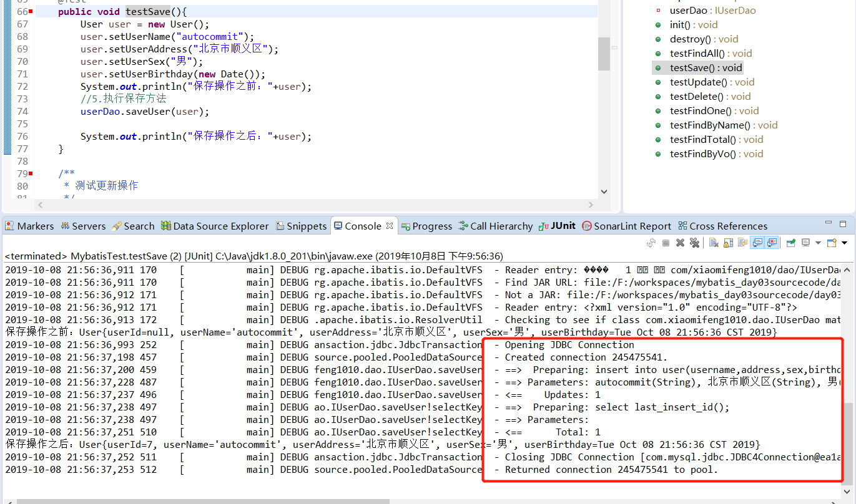The height and width of the screenshot is (504, 856).
Task: Click the 保存操作之前 User{userId=null output line
Action: (x=391, y=332)
